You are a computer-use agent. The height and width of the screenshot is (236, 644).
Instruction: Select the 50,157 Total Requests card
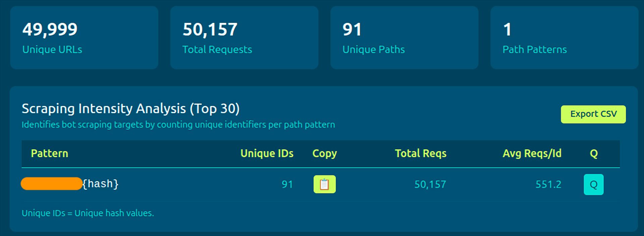pos(244,38)
